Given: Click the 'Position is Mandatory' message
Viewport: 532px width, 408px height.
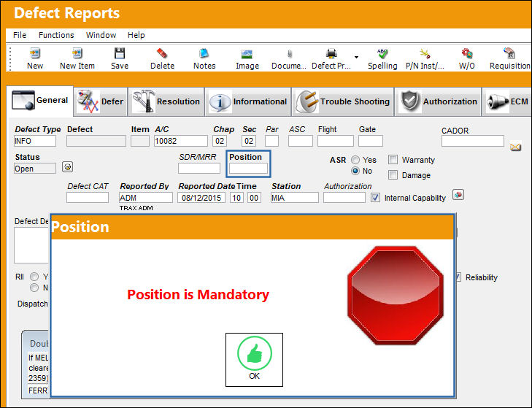Looking at the screenshot, I should [x=198, y=295].
